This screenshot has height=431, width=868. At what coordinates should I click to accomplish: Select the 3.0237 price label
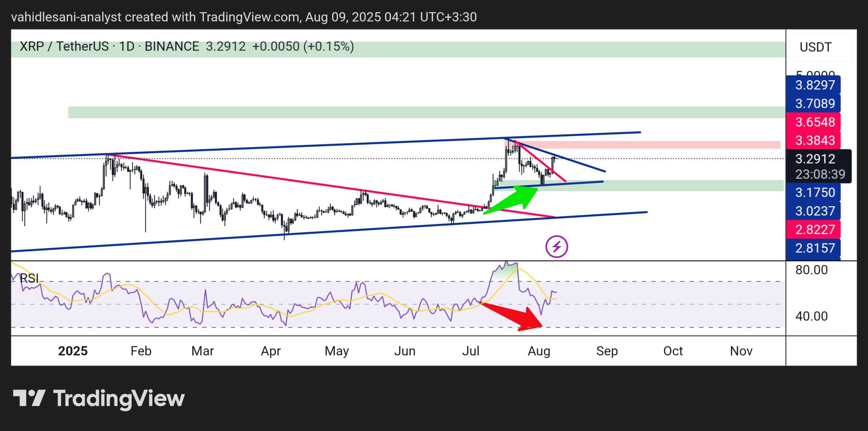(815, 211)
